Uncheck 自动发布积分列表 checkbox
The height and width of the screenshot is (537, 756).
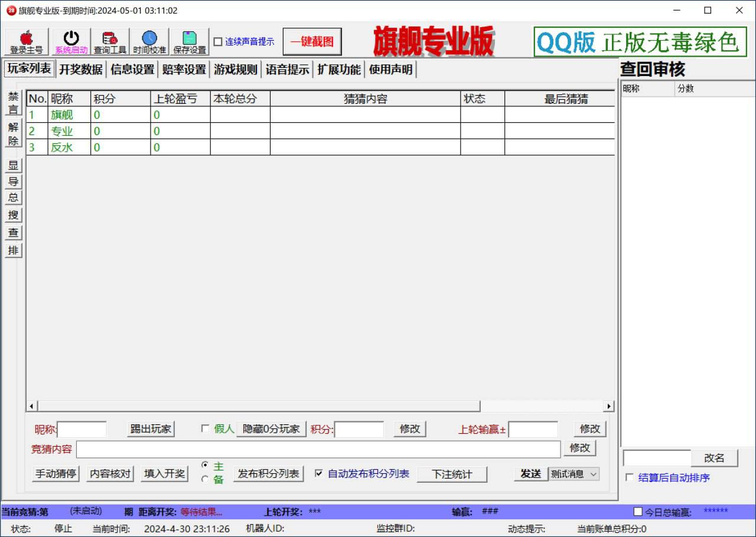pyautogui.click(x=319, y=473)
